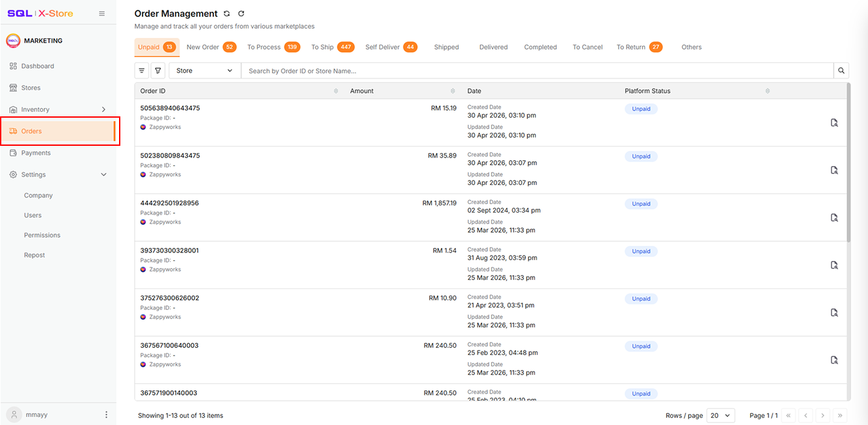Switch to the Self Deliver tab
The width and height of the screenshot is (868, 425).
391,47
